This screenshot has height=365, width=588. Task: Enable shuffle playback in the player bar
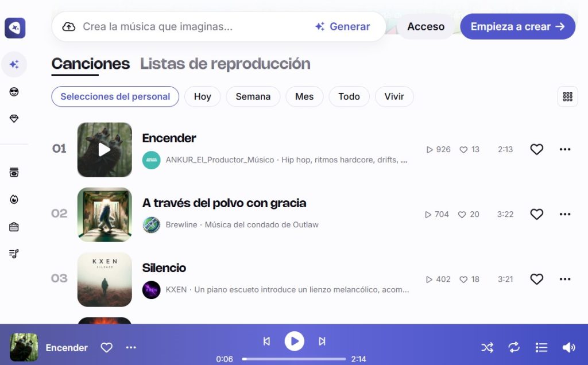pyautogui.click(x=487, y=347)
